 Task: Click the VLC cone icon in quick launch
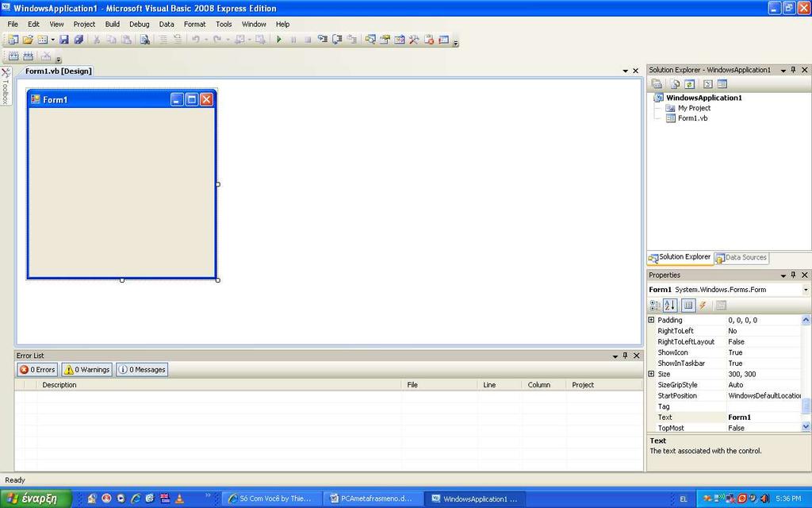click(179, 498)
